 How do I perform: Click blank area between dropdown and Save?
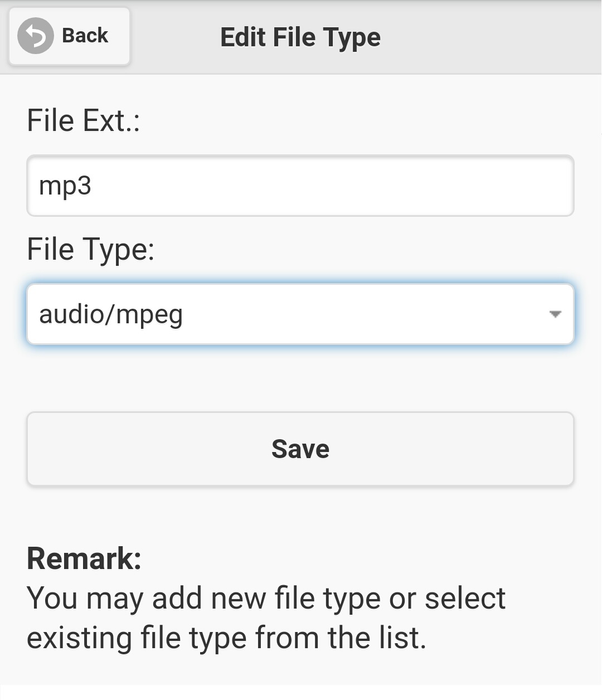click(x=300, y=378)
